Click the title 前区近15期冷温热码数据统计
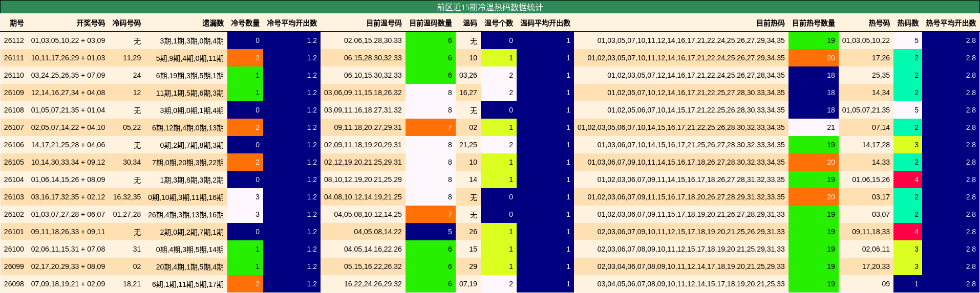The width and height of the screenshot is (980, 293). [489, 7]
